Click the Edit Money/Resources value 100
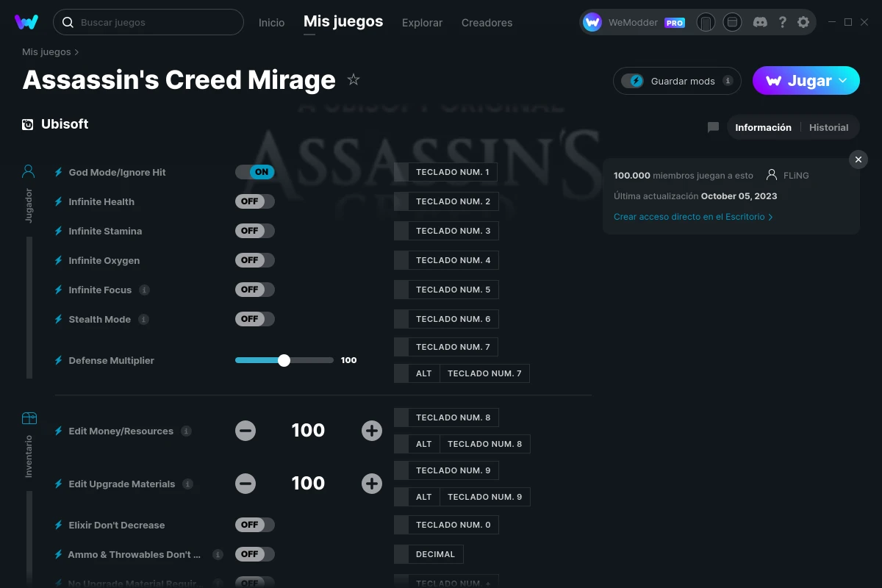The width and height of the screenshot is (882, 588). tap(308, 431)
